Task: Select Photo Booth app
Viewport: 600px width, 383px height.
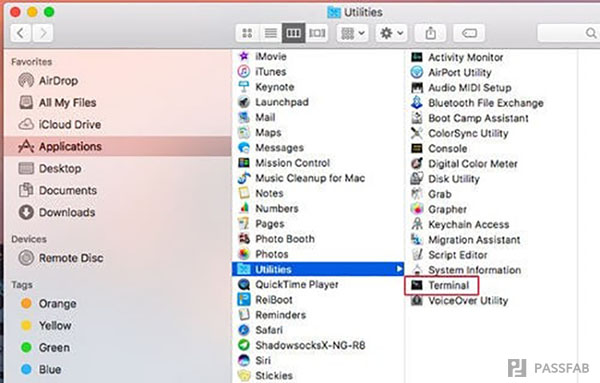Action: tap(276, 239)
